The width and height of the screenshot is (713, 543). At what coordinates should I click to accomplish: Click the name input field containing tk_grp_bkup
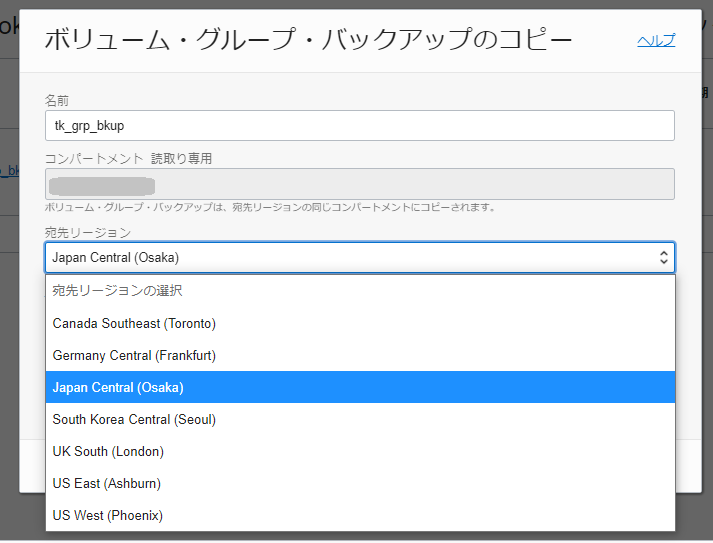click(359, 125)
